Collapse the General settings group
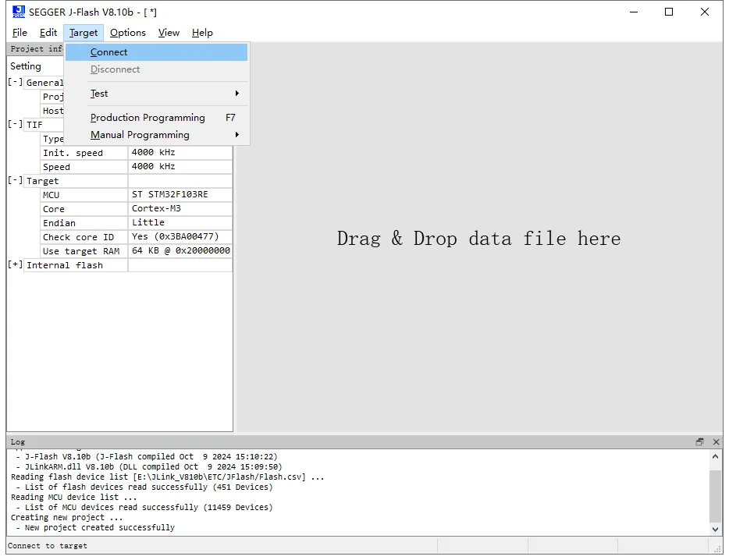This screenshot has height=560, width=729. click(15, 82)
